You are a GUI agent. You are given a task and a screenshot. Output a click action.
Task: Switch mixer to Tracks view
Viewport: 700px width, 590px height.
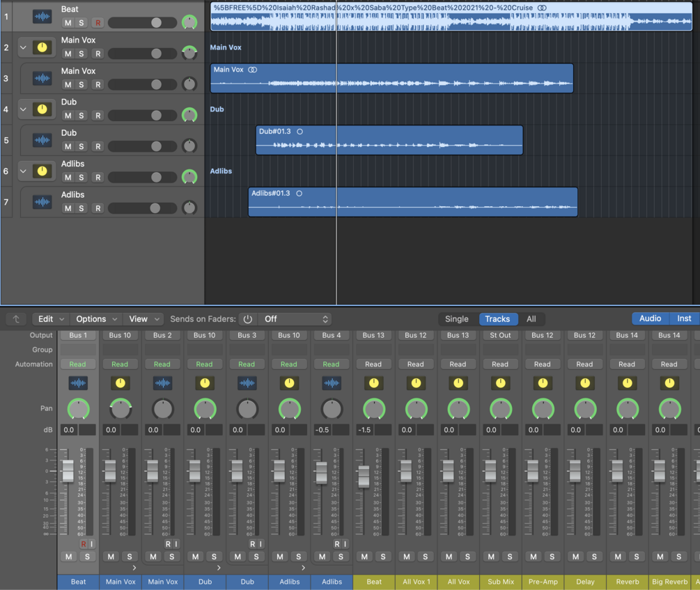coord(498,319)
